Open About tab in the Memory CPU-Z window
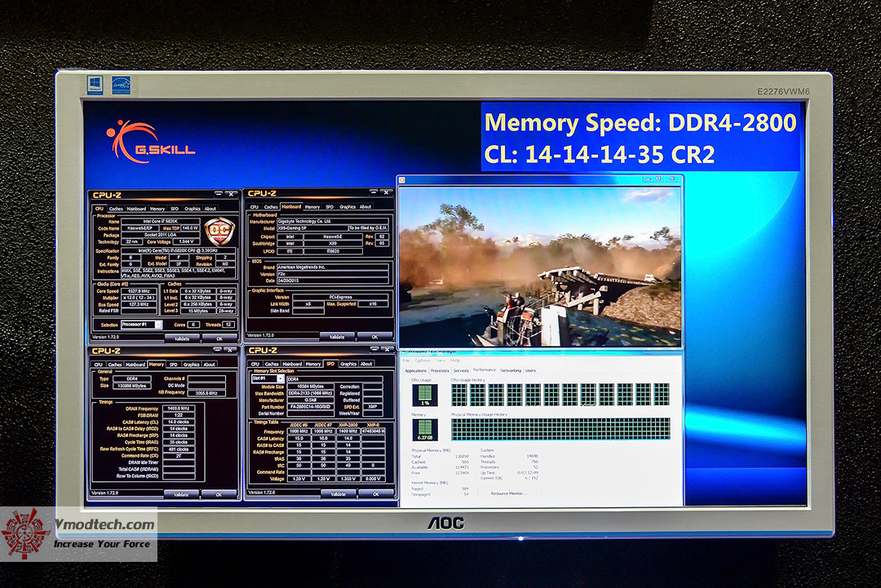The image size is (881, 588). coord(209,365)
